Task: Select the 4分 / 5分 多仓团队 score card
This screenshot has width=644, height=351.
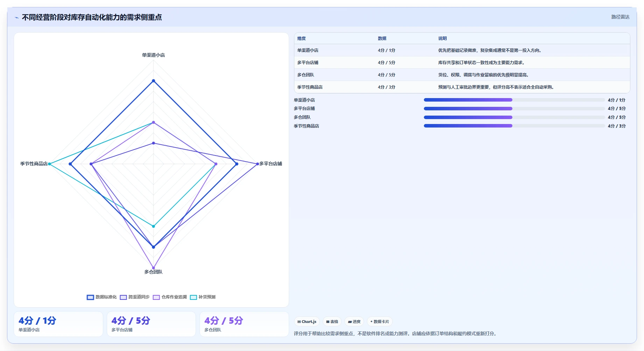Action: [x=244, y=324]
